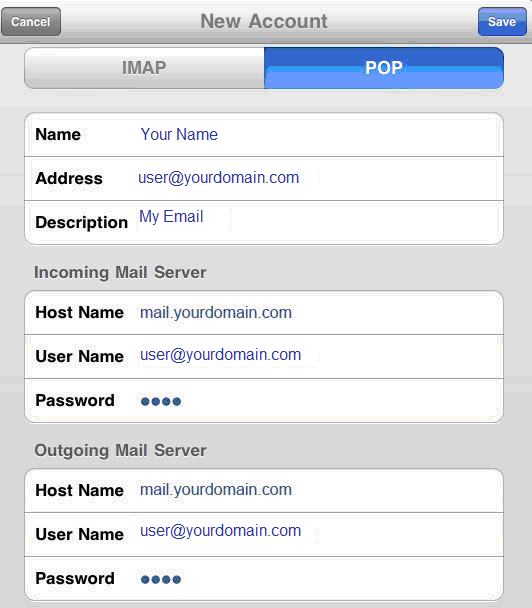Select the POP account type
The width and height of the screenshot is (532, 608).
[x=384, y=68]
